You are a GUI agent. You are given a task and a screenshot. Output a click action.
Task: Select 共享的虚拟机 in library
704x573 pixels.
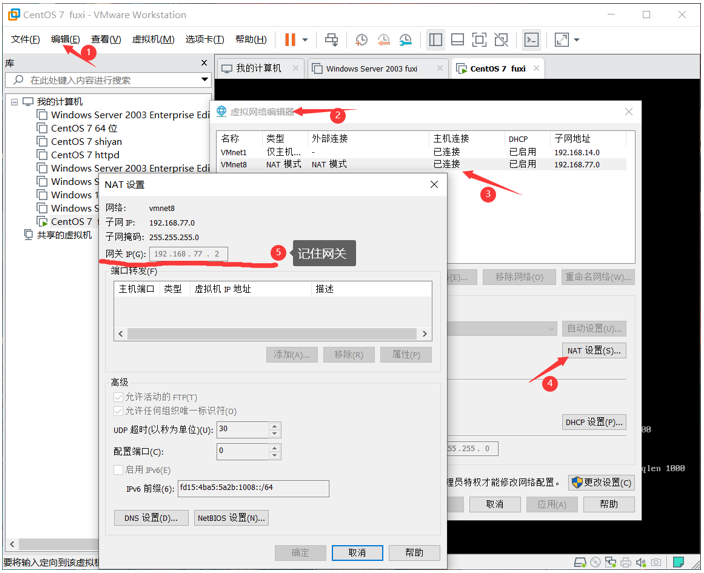tap(64, 235)
